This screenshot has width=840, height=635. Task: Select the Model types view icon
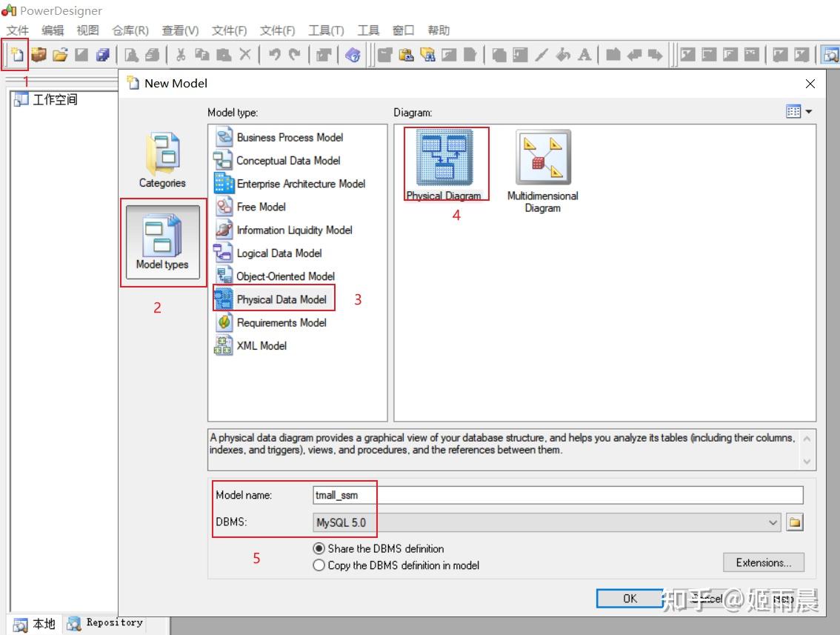162,242
